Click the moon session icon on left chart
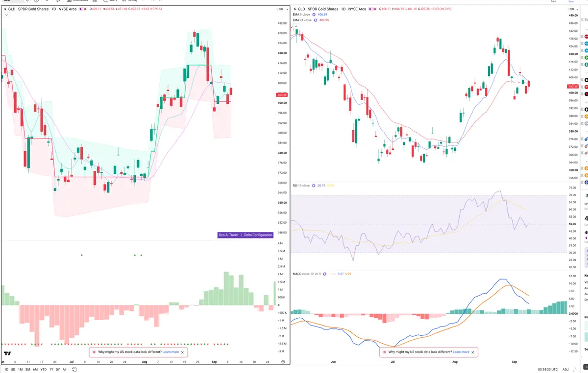This screenshot has width=588, height=373. [x=80, y=9]
